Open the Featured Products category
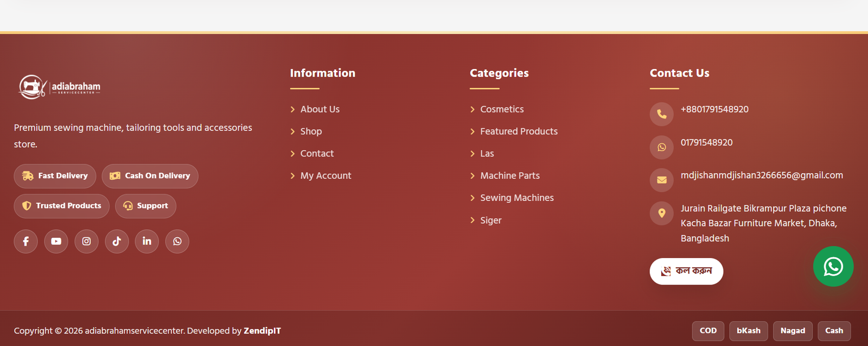The height and width of the screenshot is (346, 868). 519,131
